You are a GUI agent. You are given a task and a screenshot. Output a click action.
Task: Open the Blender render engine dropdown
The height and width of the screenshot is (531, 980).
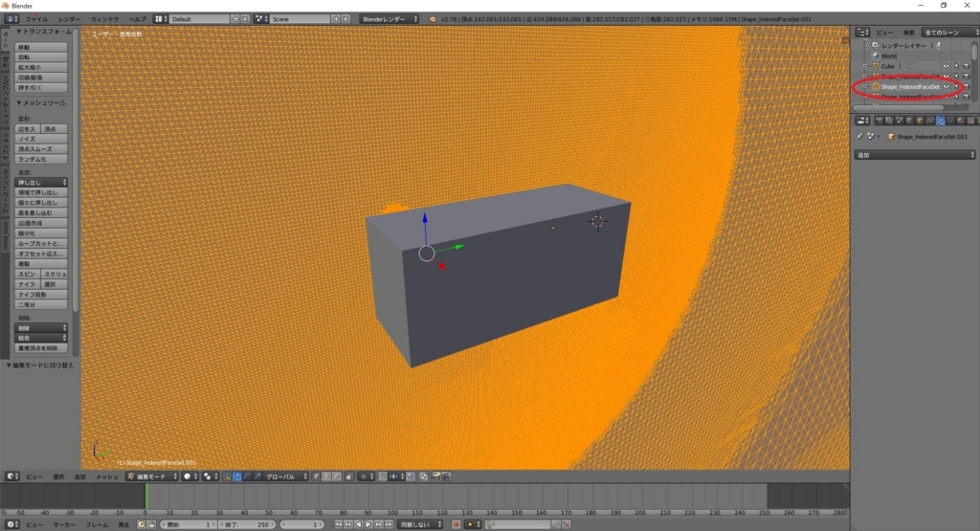(x=390, y=19)
